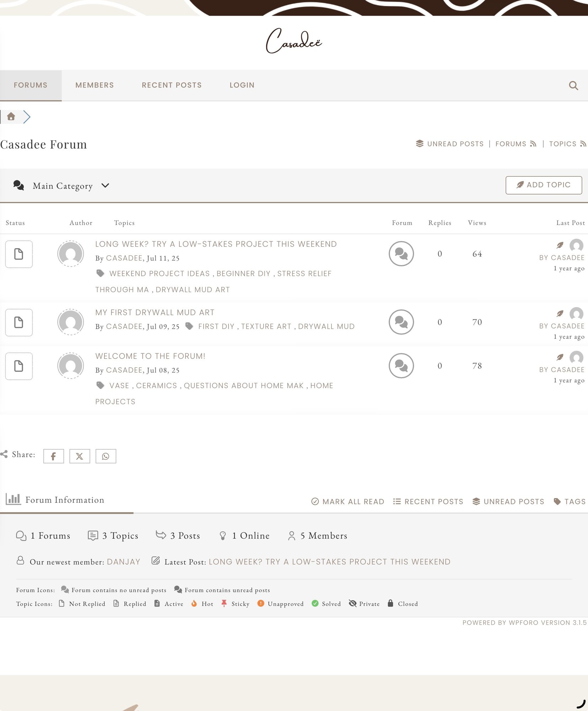Click tag Texture Art

(x=266, y=326)
